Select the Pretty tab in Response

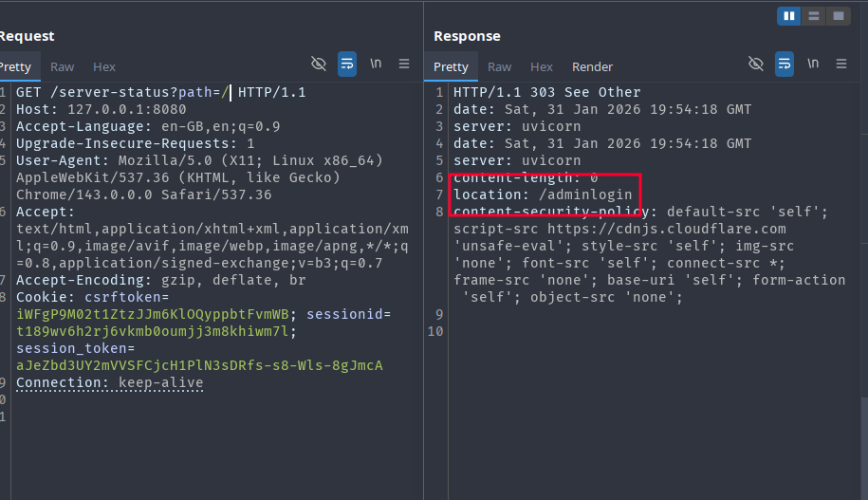(x=451, y=66)
